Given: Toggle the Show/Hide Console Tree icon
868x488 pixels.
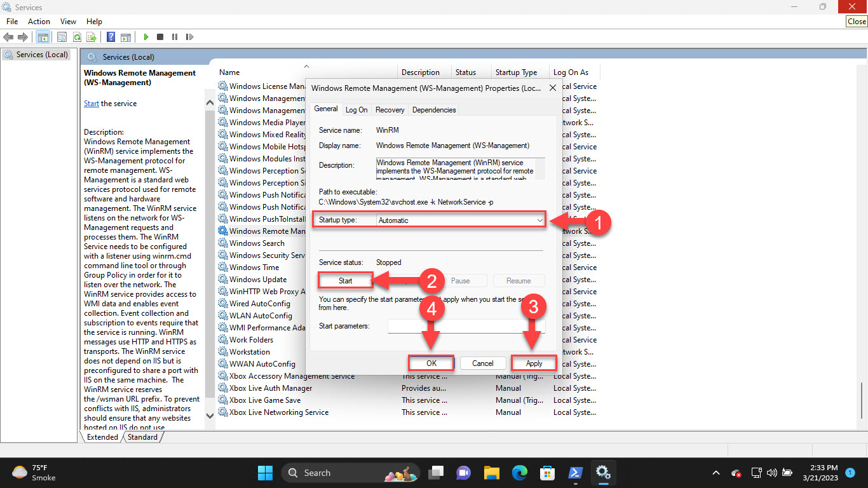Looking at the screenshot, I should [x=43, y=37].
